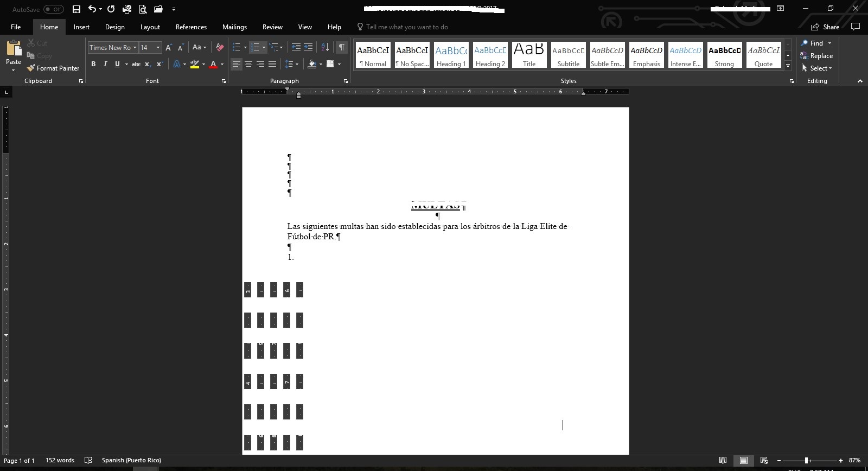The height and width of the screenshot is (471, 868).
Task: Open the Mailings tab
Action: point(234,27)
